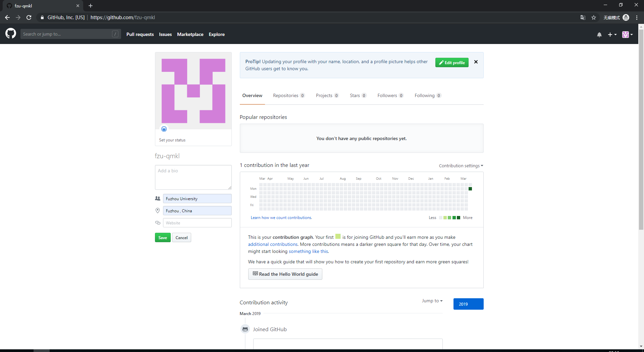
Task: Click the green Edit profile button
Action: coord(452,62)
